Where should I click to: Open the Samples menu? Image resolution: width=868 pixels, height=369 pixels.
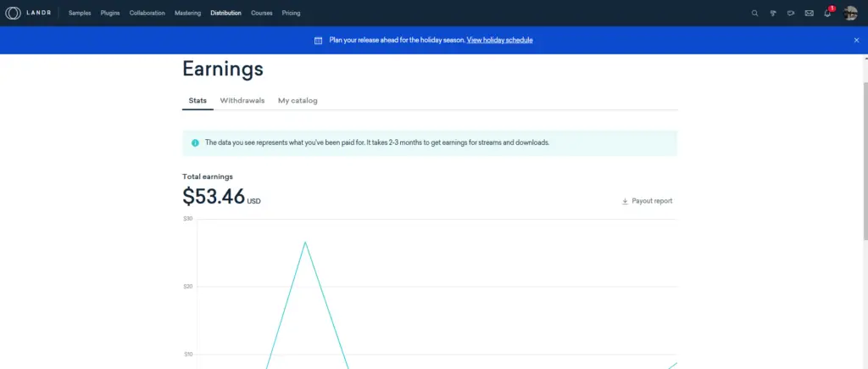point(80,14)
